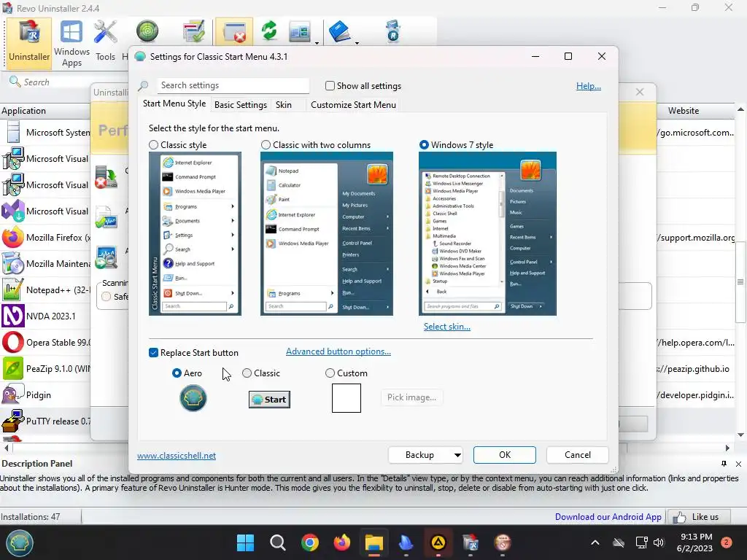This screenshot has height=560, width=747.
Task: Activate Hunter Mode radar icon in Revo toolbar
Action: pos(147,31)
